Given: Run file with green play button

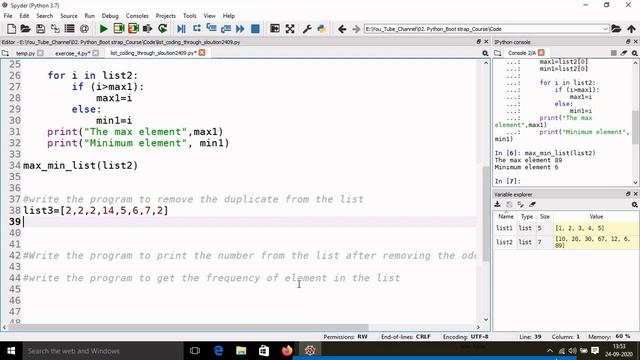Looking at the screenshot, I should tap(103, 29).
